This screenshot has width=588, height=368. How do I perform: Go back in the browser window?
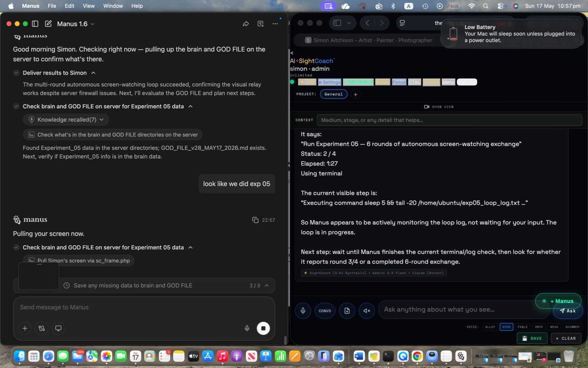(x=367, y=23)
